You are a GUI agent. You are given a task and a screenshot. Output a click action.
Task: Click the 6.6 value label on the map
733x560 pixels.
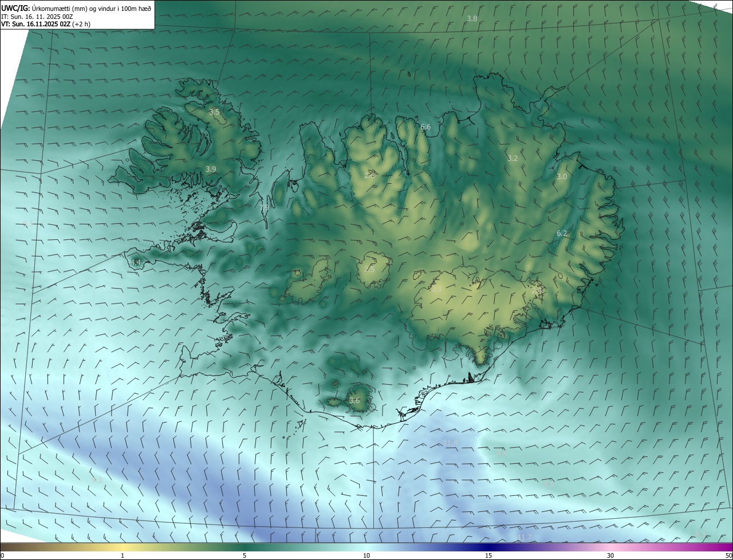(x=425, y=127)
